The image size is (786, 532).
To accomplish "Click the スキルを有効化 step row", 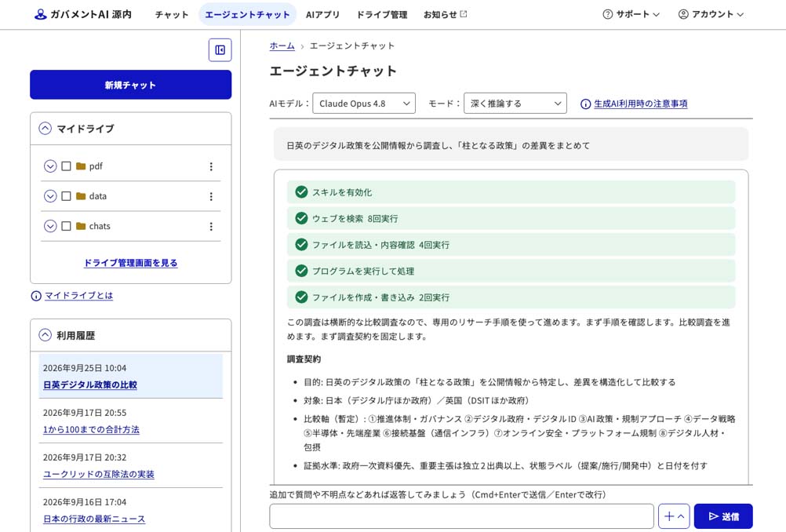I will click(x=511, y=192).
